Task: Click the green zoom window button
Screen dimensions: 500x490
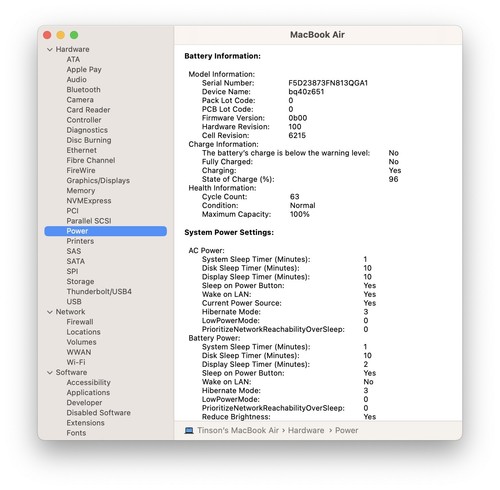Action: pos(74,35)
